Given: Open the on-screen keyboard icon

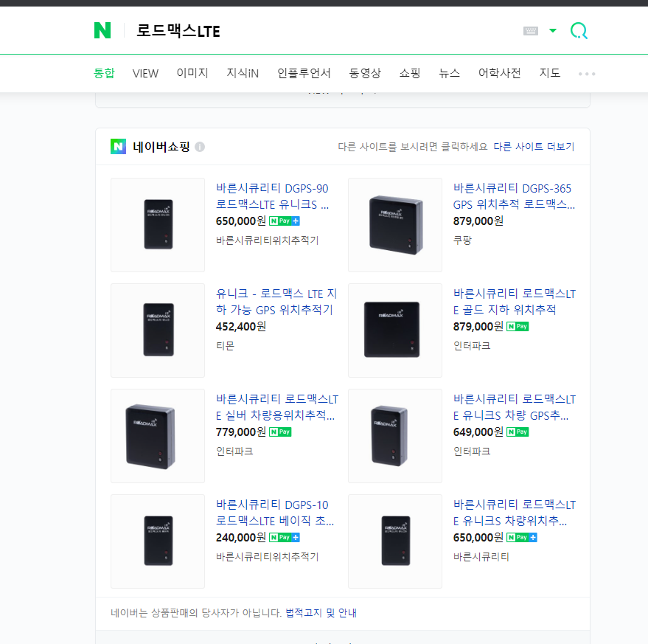Looking at the screenshot, I should 530,30.
